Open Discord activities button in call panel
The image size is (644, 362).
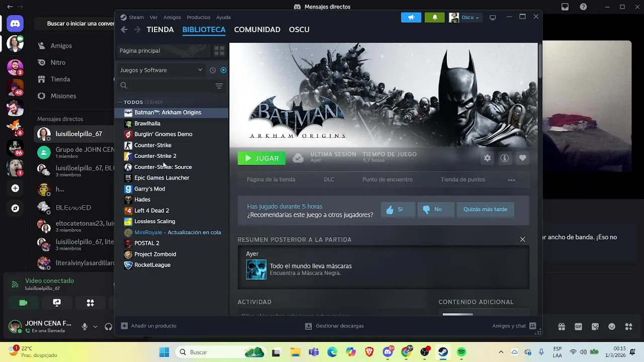(90, 303)
